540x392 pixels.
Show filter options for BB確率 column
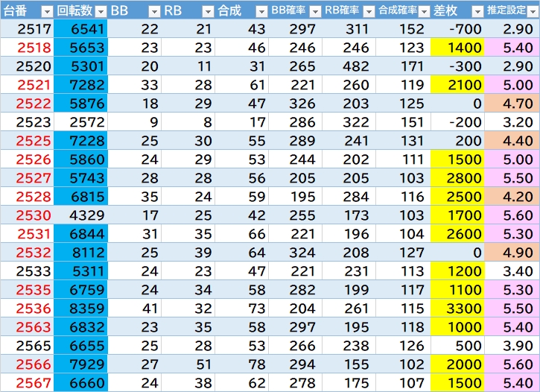point(315,11)
